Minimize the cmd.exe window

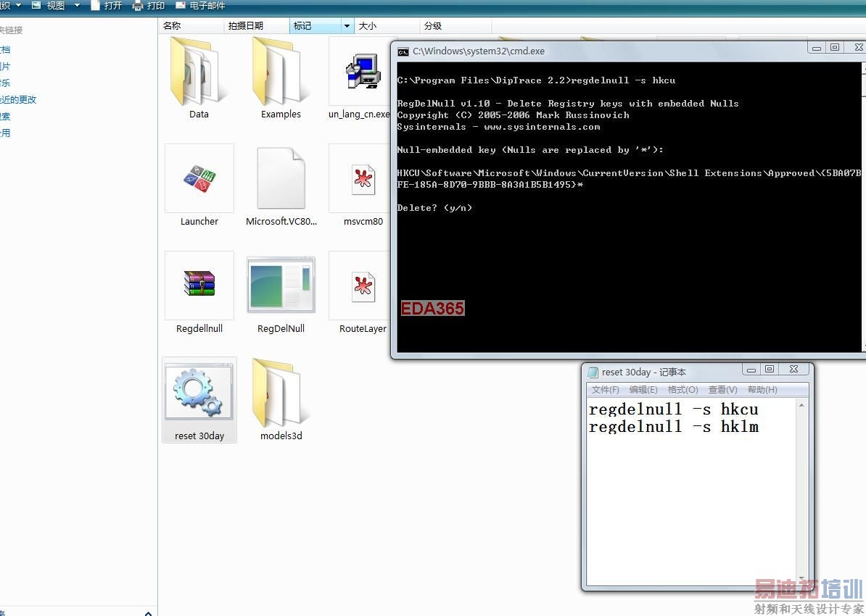pyautogui.click(x=816, y=48)
